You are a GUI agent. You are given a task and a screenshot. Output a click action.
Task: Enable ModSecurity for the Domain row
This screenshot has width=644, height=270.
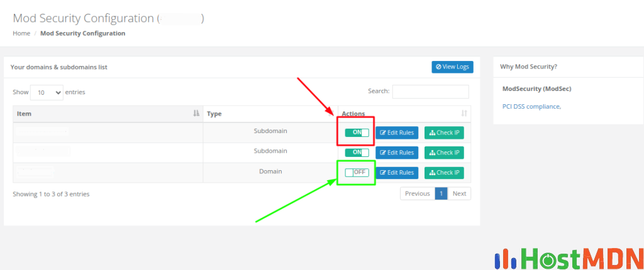[x=357, y=173]
